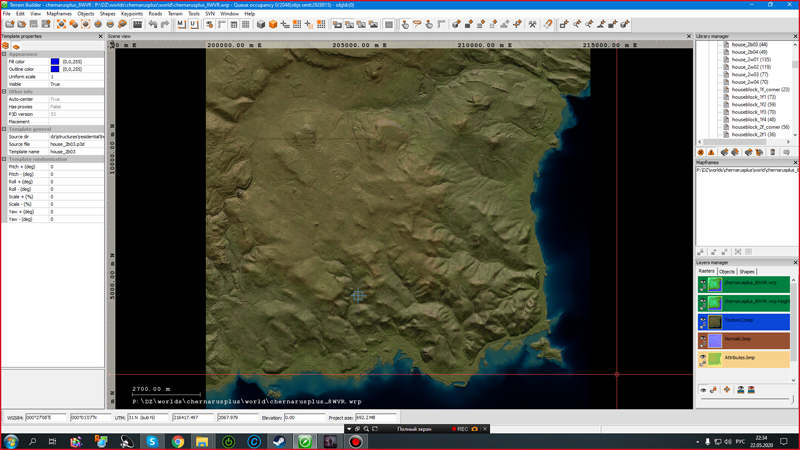Open Google Chrome from the taskbar
Viewport: 800px width, 450px height.
point(177,441)
